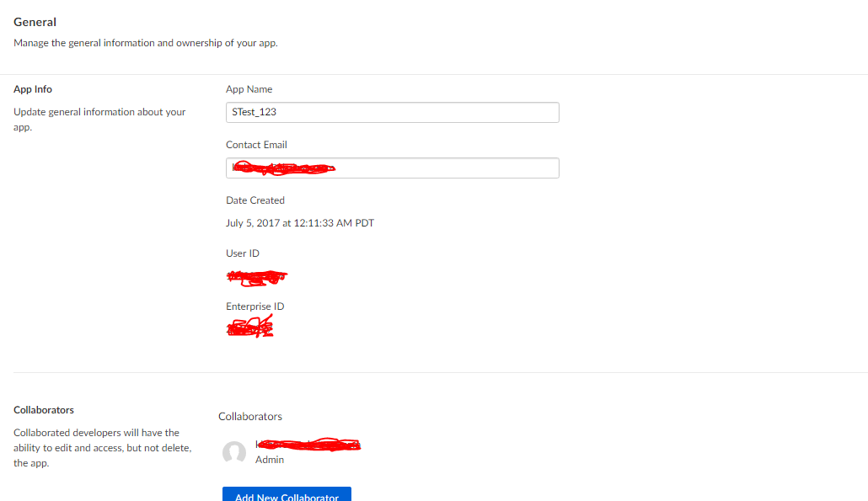Click the Collaborators section heading
This screenshot has width=868, height=501.
43,409
